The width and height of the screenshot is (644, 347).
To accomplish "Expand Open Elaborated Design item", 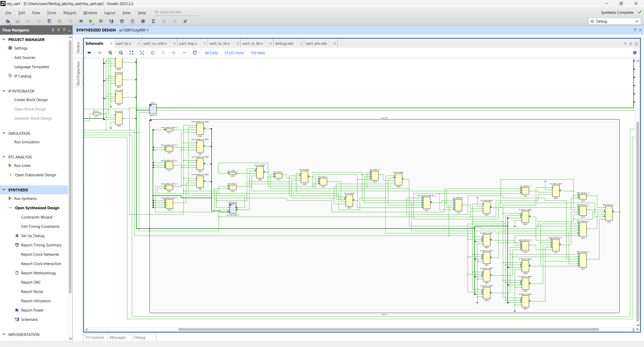I will 10,175.
